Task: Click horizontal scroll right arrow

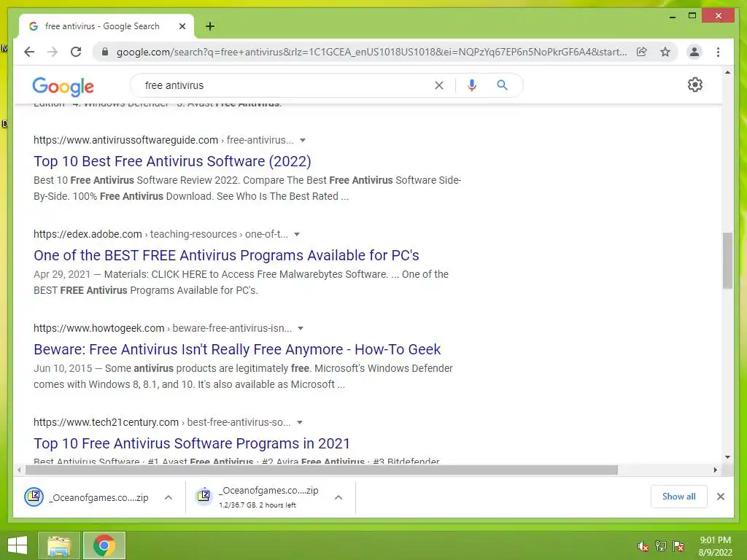Action: click(x=715, y=470)
